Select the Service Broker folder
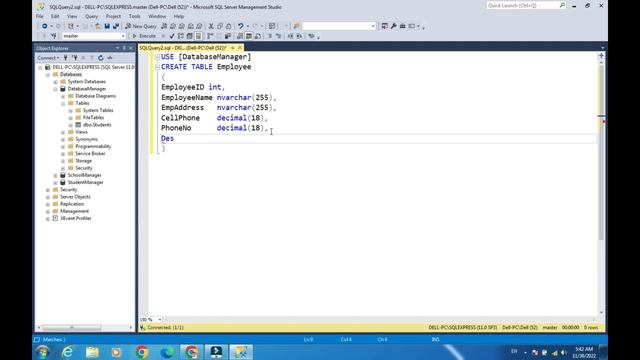The image size is (640, 360). [x=90, y=153]
